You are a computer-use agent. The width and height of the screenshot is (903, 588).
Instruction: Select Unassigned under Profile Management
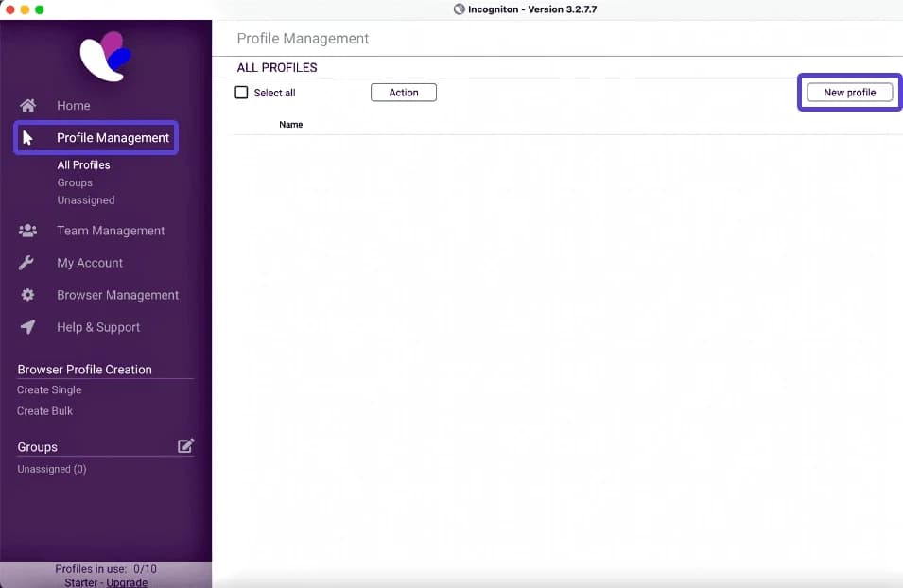coord(85,200)
